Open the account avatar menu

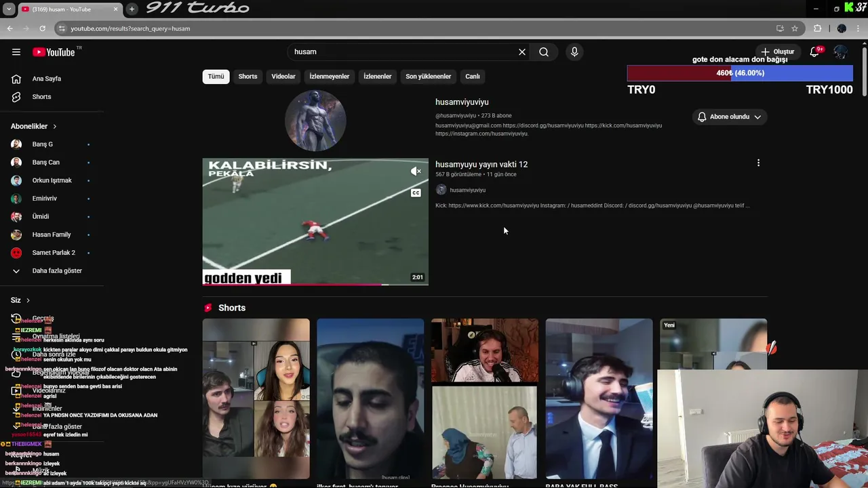840,52
